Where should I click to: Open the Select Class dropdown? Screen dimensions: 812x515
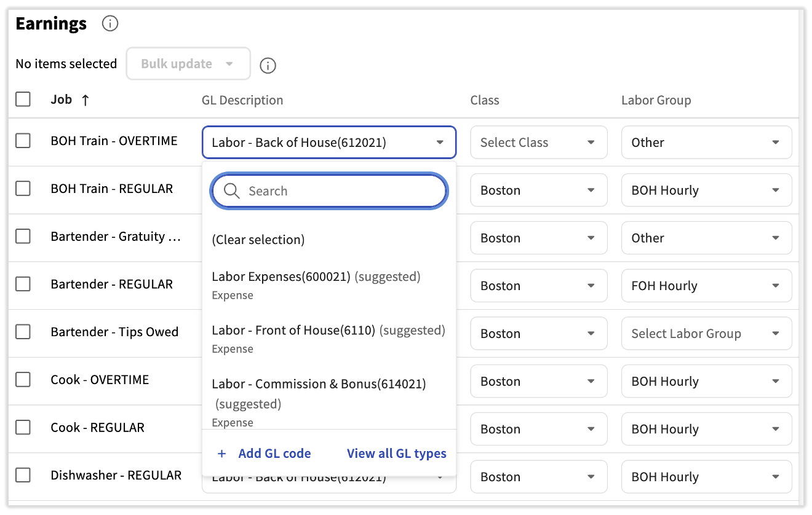pos(538,143)
